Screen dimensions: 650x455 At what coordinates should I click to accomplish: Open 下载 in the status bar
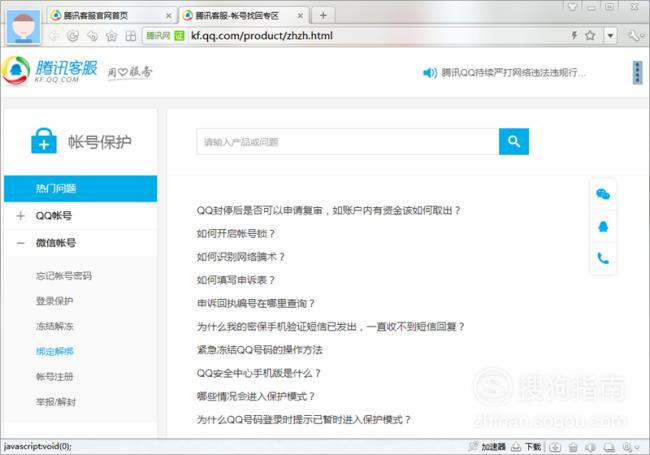point(526,447)
